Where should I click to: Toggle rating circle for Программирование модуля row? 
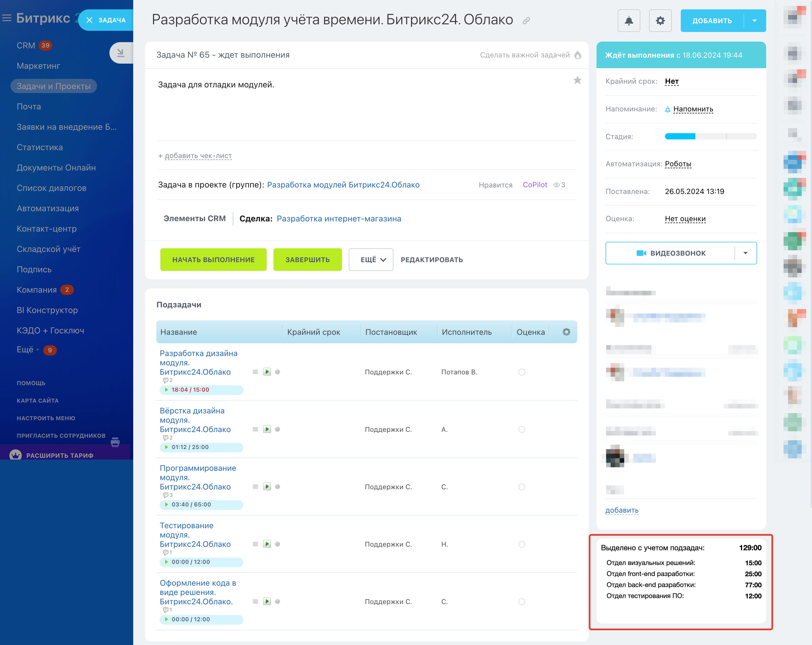(522, 487)
